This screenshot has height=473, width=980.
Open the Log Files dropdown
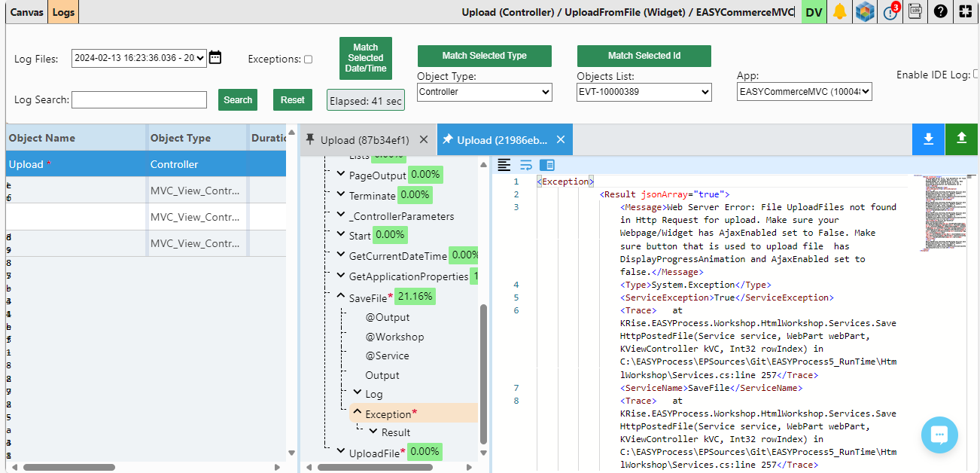point(139,58)
